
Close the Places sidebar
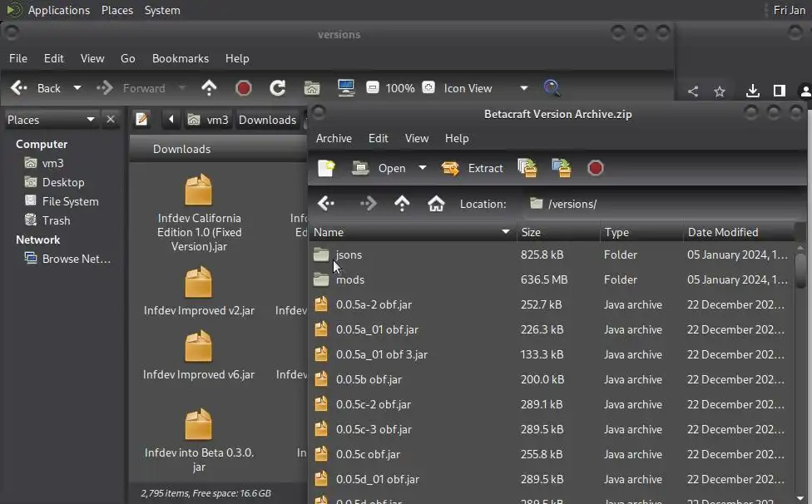pyautogui.click(x=111, y=120)
